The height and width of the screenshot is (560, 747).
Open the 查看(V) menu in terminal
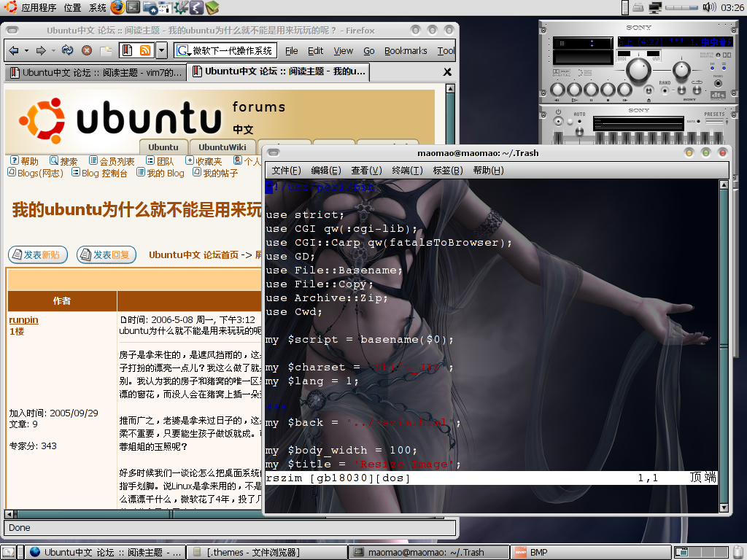pyautogui.click(x=366, y=171)
